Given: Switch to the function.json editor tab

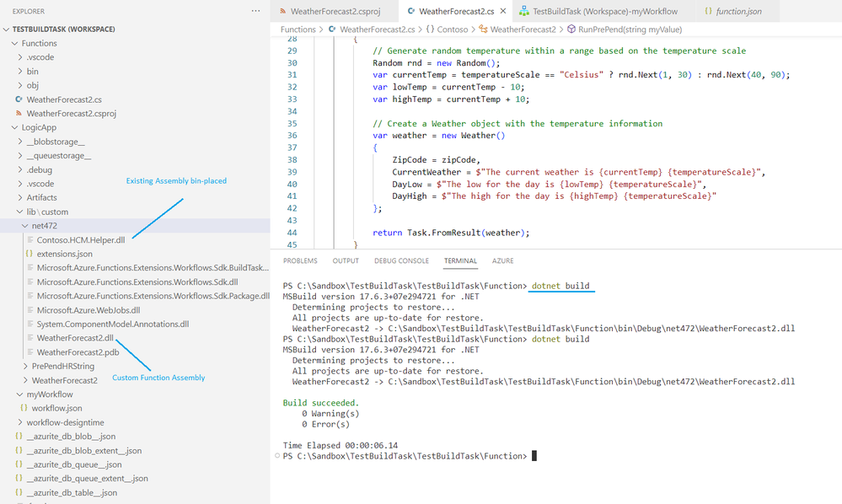Looking at the screenshot, I should click(737, 11).
